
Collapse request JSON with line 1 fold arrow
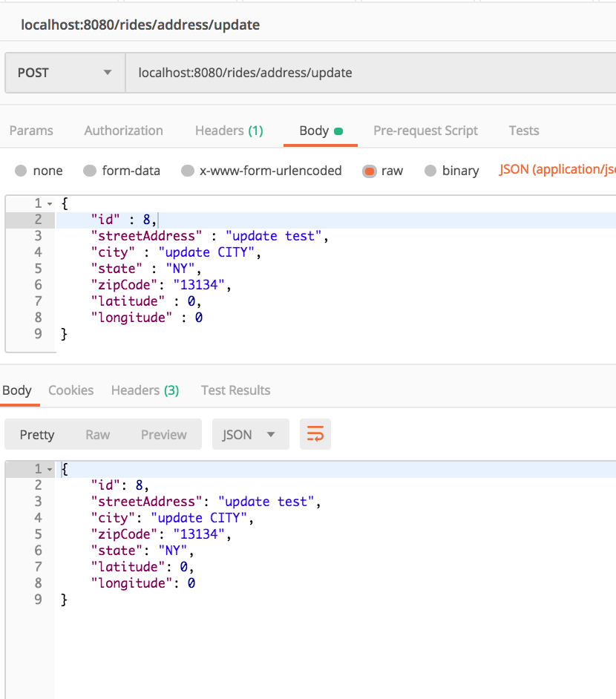pos(50,204)
